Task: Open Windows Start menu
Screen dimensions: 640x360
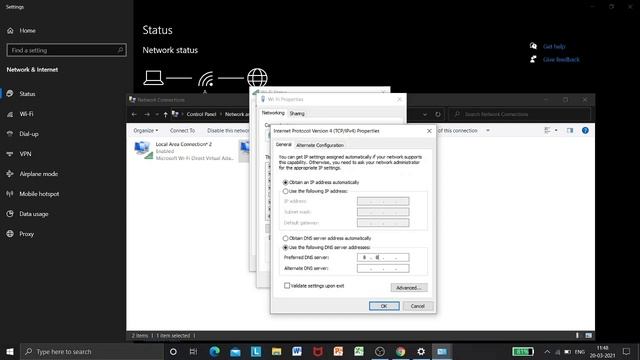Action: (x=10, y=351)
